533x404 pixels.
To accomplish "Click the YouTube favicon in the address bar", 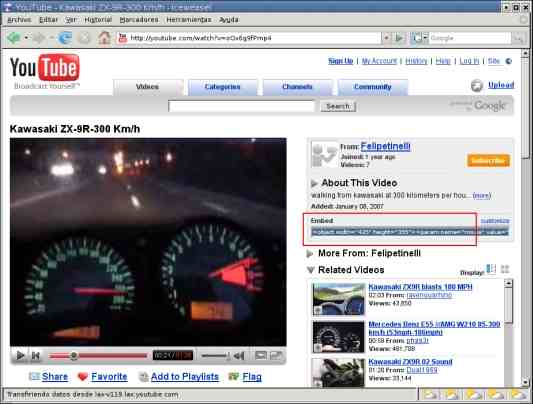I will pyautogui.click(x=122, y=38).
